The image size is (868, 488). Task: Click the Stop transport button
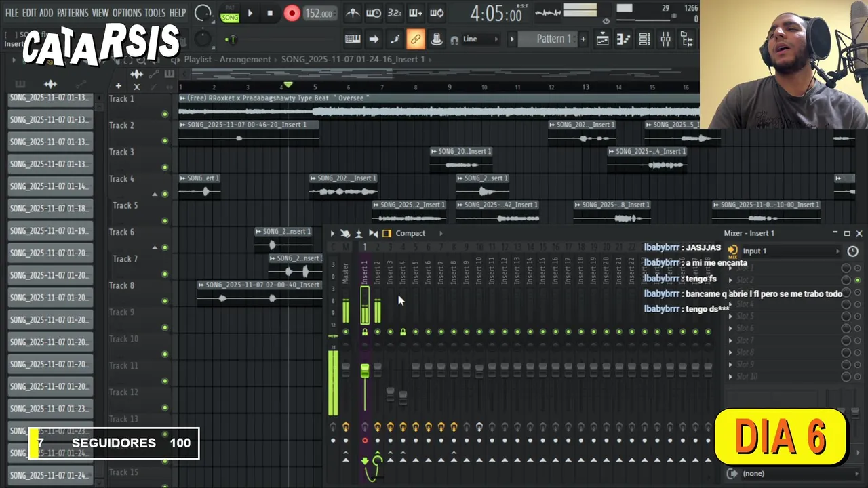[x=270, y=13]
